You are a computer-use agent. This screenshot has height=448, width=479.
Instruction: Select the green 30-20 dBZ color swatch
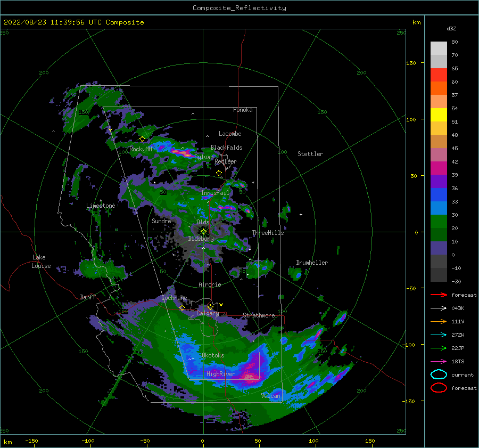click(439, 222)
